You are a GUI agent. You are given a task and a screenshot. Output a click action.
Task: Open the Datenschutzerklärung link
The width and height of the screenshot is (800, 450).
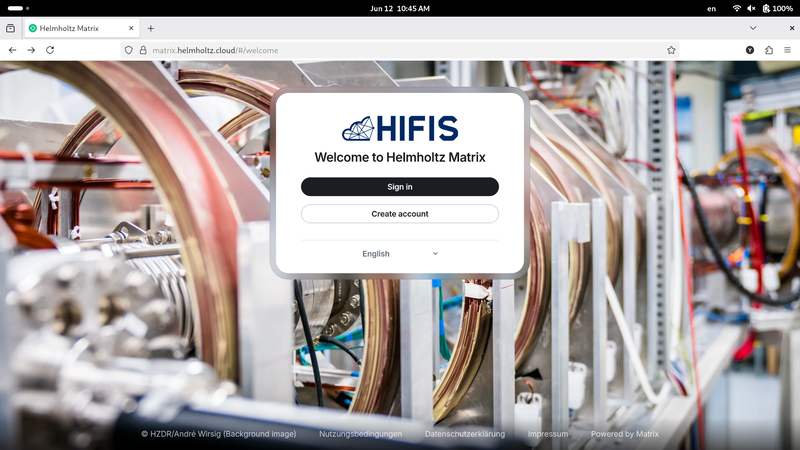click(x=465, y=434)
